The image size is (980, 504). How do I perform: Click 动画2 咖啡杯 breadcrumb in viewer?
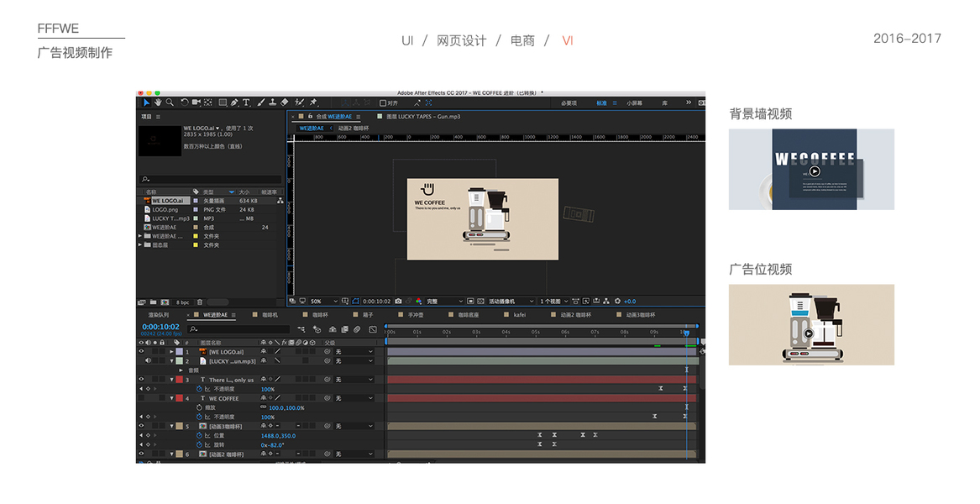click(354, 129)
